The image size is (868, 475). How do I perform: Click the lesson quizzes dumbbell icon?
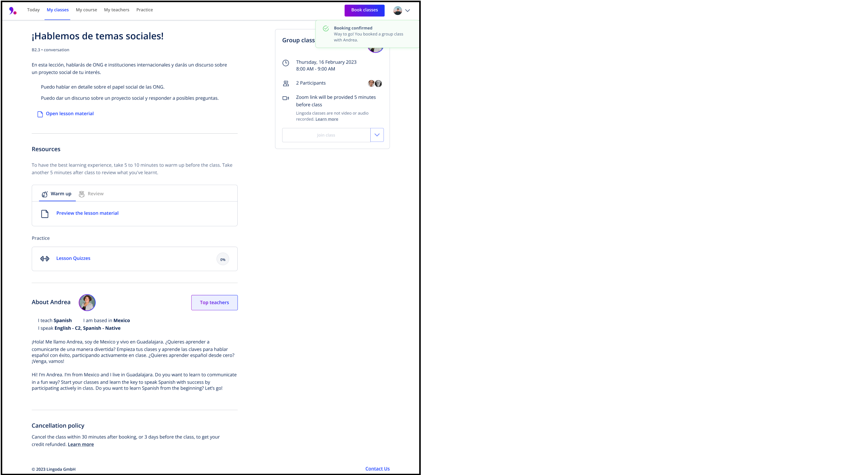(x=45, y=258)
